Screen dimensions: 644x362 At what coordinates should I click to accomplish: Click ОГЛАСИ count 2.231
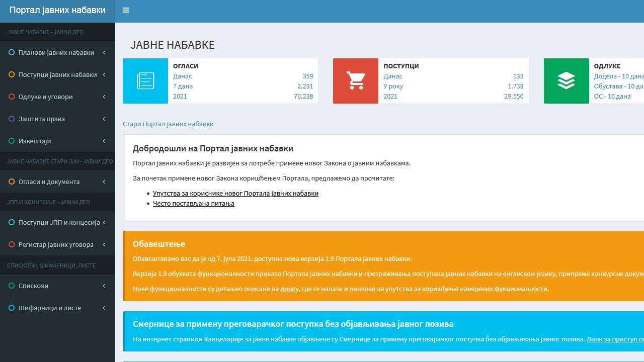[305, 86]
